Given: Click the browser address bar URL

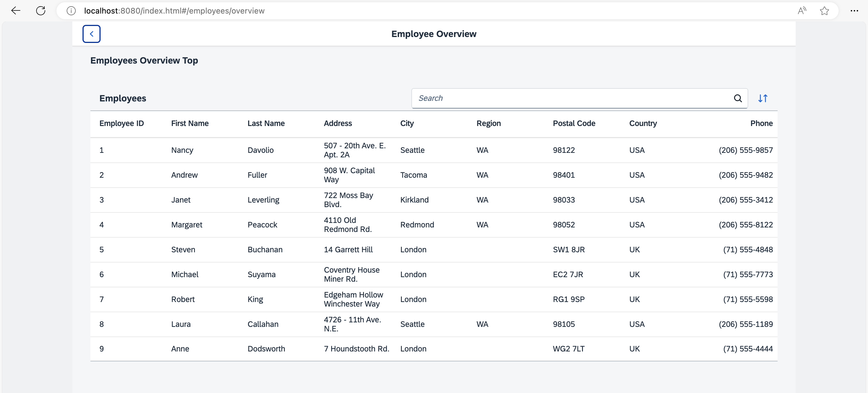Looking at the screenshot, I should pos(174,11).
